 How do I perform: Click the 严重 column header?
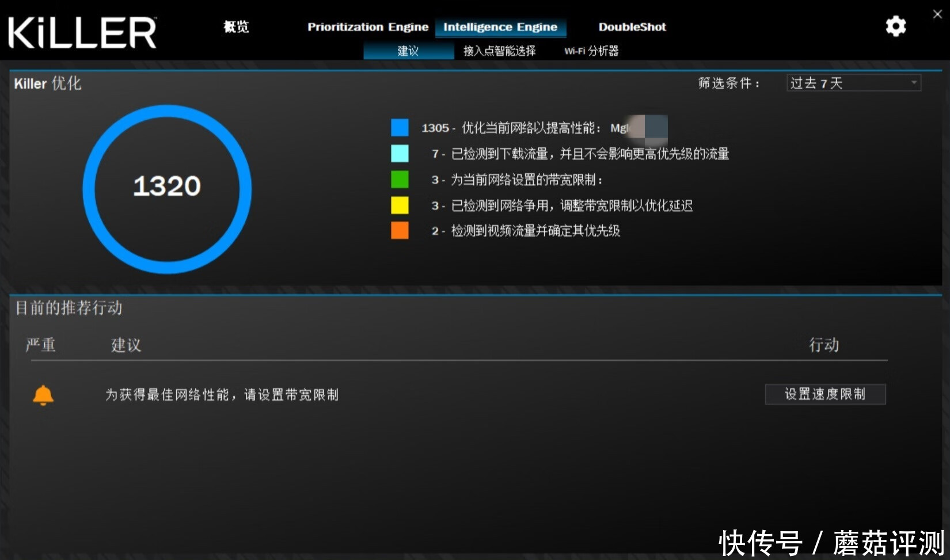[x=40, y=345]
